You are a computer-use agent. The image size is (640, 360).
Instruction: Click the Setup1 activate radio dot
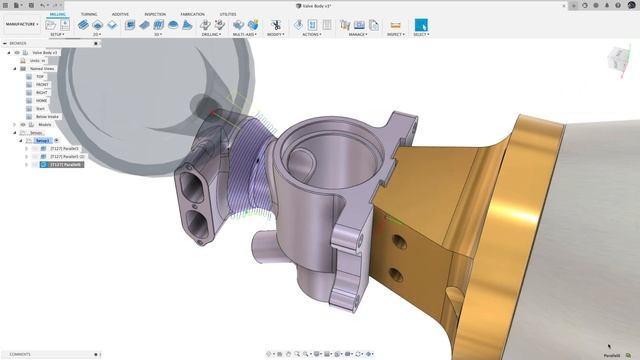coord(56,140)
